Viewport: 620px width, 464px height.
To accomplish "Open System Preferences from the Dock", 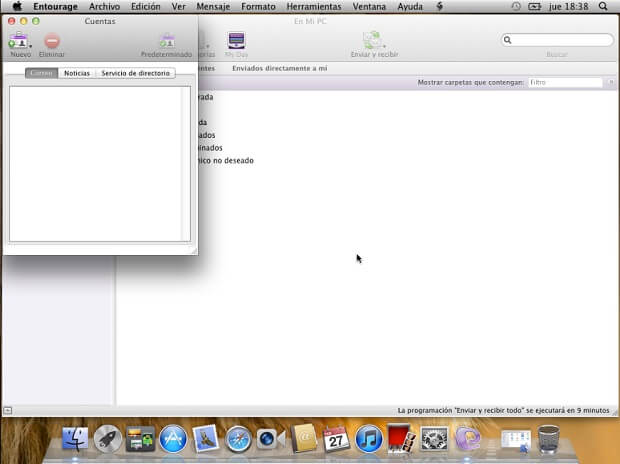I will point(434,439).
